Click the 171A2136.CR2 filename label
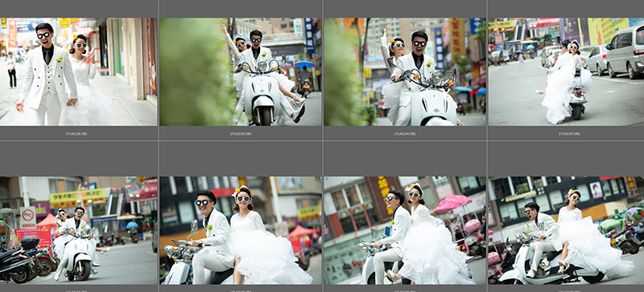Viewport: 644px width, 292px height. pos(76,134)
